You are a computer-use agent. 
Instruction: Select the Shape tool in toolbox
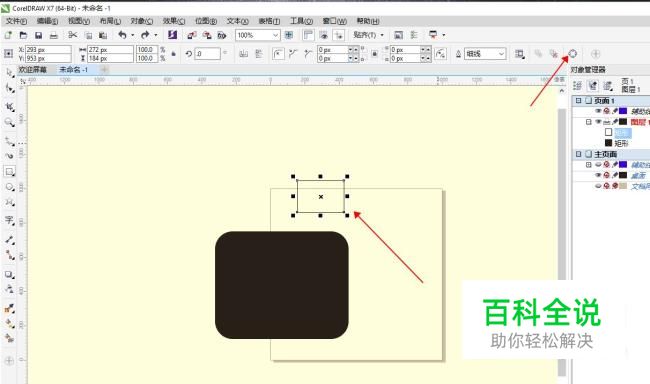click(x=10, y=88)
